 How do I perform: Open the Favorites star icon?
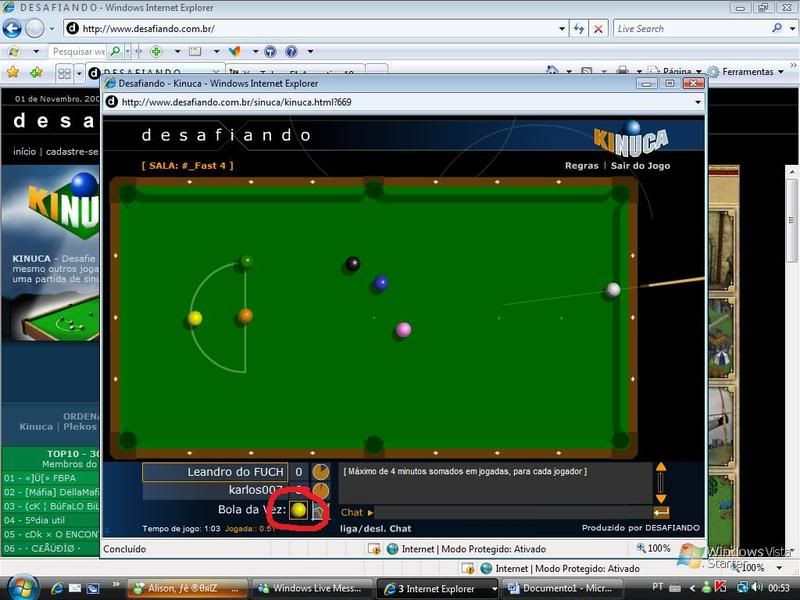click(x=13, y=72)
